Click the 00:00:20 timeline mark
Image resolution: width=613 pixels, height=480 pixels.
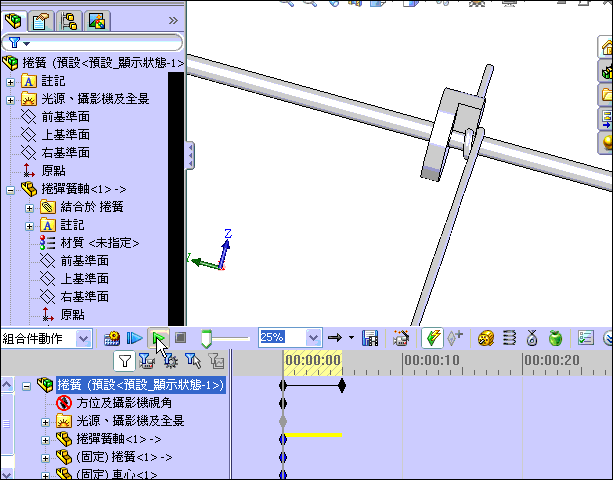(x=552, y=360)
